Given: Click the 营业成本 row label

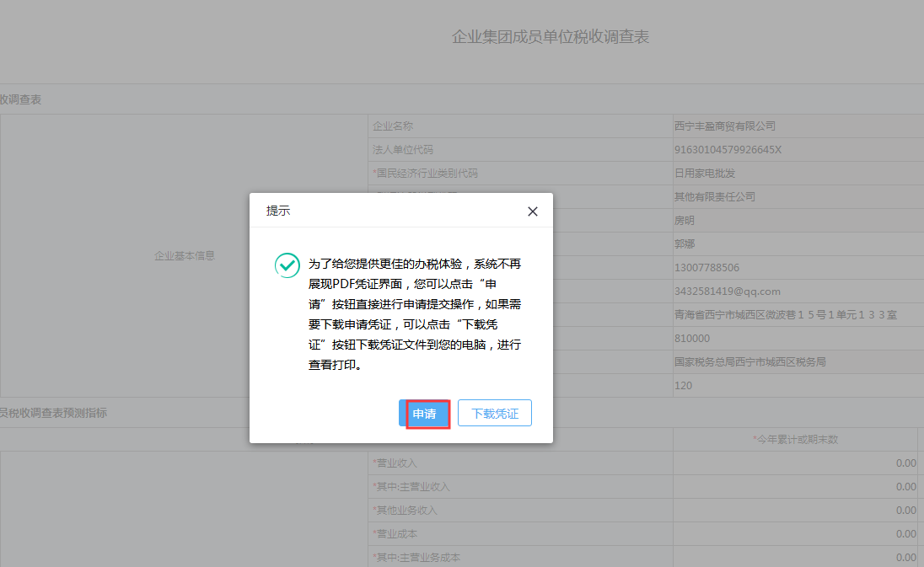Looking at the screenshot, I should (395, 533).
